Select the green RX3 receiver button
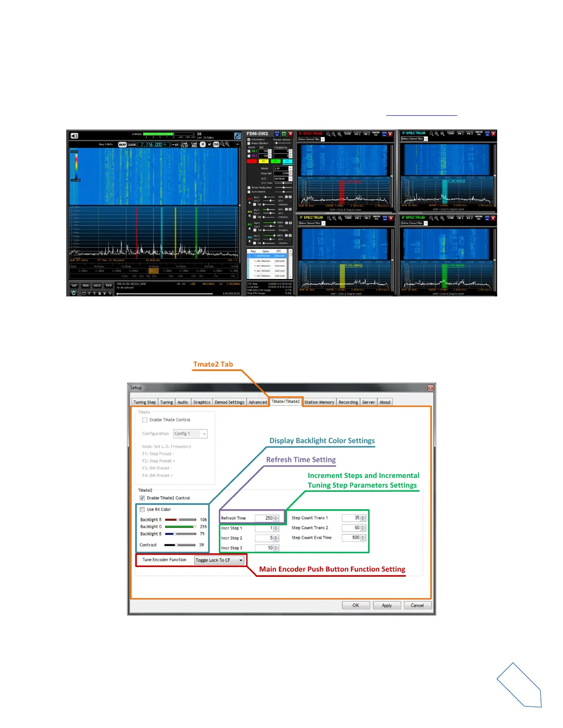 click(276, 161)
